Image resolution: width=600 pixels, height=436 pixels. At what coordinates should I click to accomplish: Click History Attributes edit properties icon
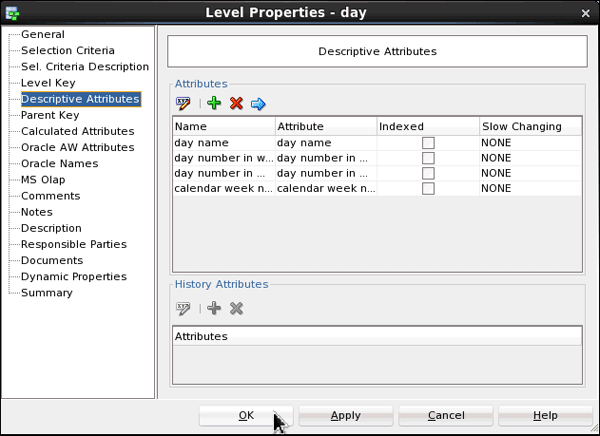click(x=183, y=309)
